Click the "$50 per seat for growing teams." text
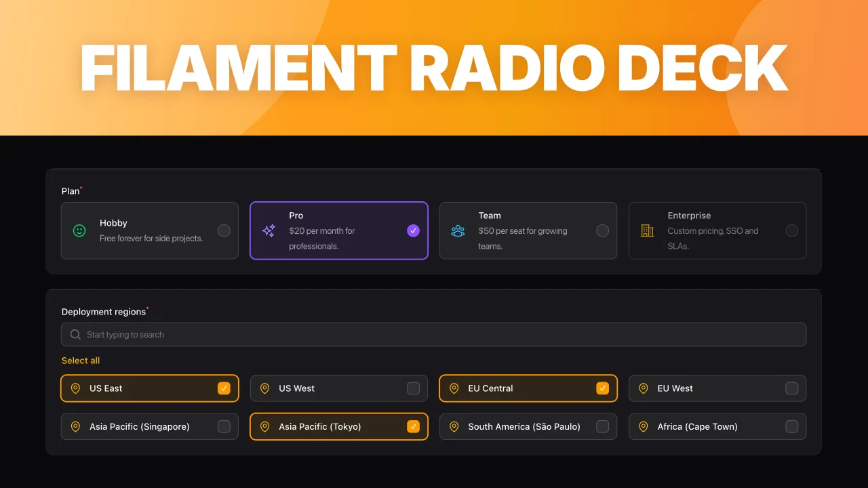The height and width of the screenshot is (488, 868). [x=523, y=239]
